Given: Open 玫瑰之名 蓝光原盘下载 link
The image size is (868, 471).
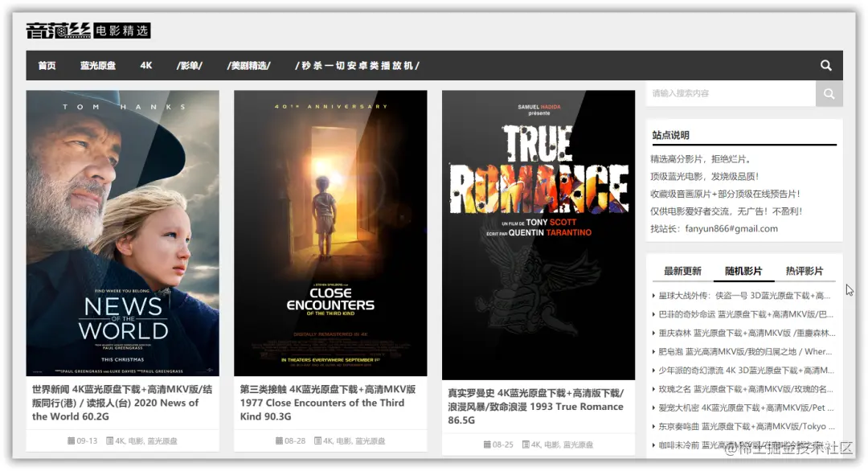Looking at the screenshot, I should (746, 389).
